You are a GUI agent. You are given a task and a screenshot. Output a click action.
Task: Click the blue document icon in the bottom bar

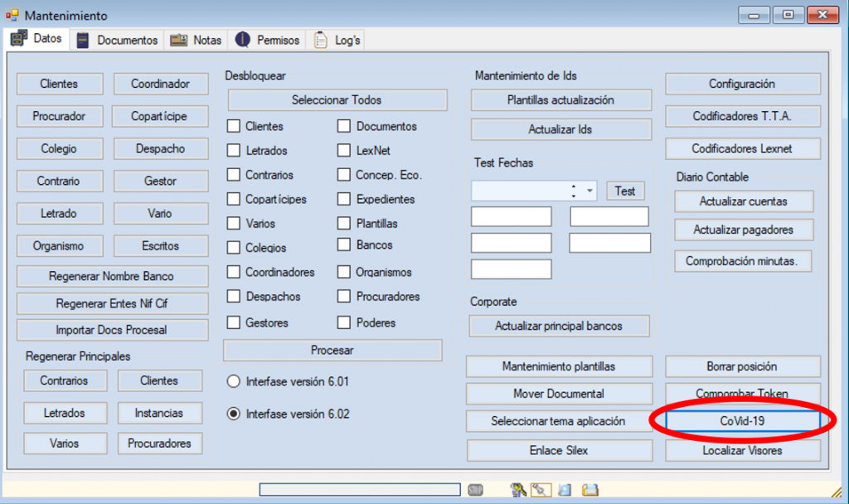565,489
